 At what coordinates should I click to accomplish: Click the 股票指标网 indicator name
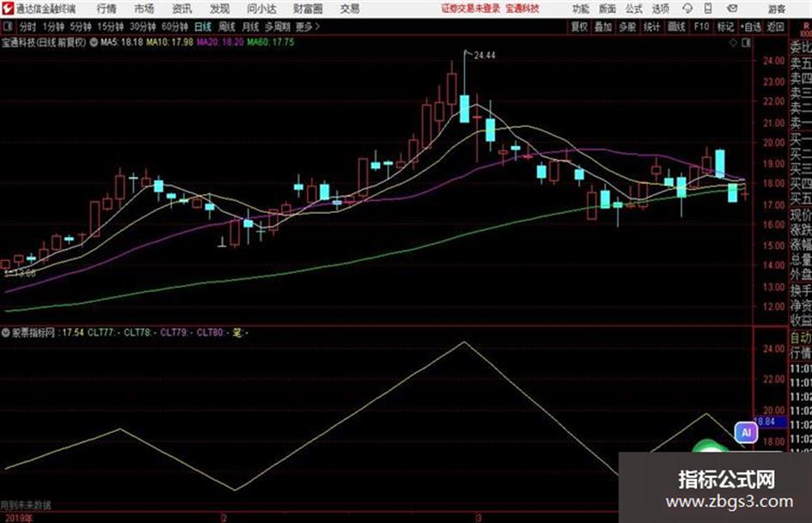(x=34, y=332)
